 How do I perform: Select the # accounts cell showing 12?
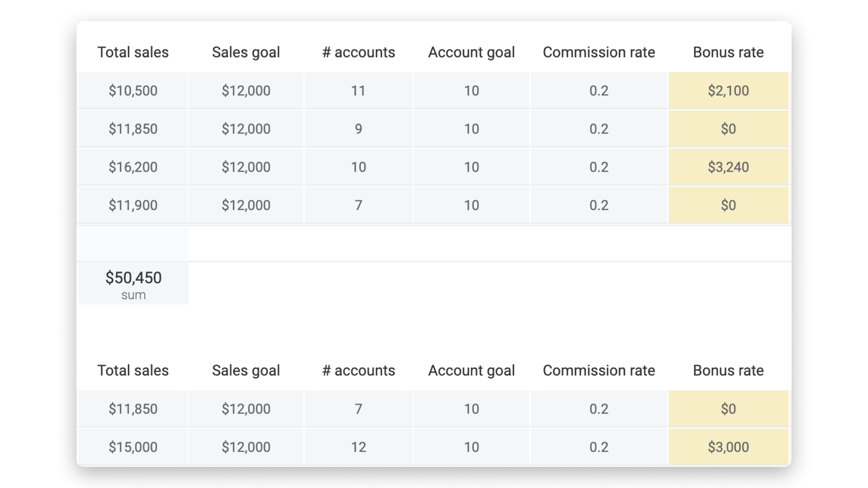click(359, 447)
